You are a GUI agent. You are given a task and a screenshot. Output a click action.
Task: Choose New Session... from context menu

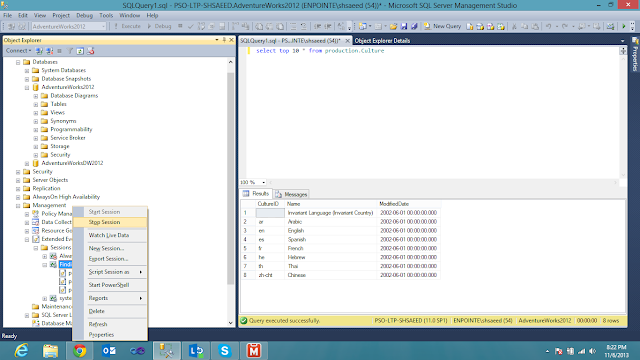(x=110, y=248)
